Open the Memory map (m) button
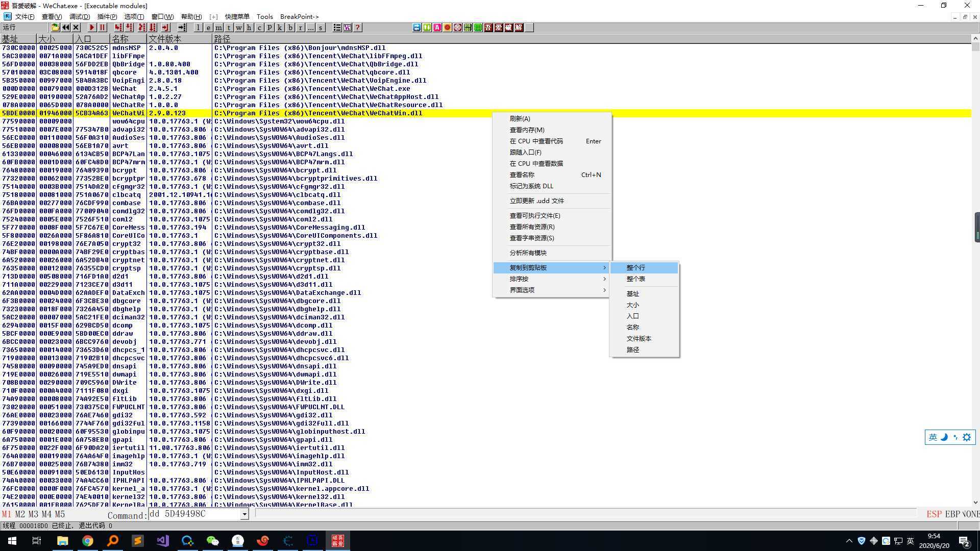Screen dimensions: 980x551 tap(218, 28)
